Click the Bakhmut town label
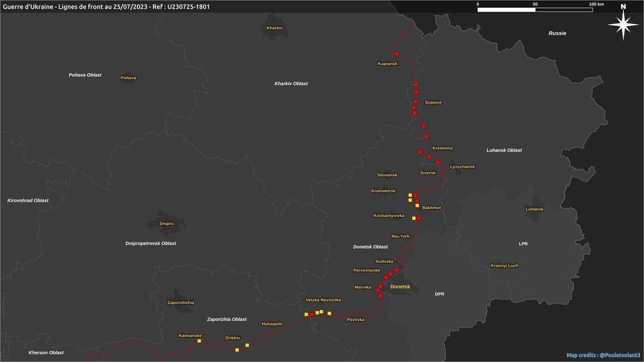Image resolution: width=644 pixels, height=362 pixels. (431, 208)
